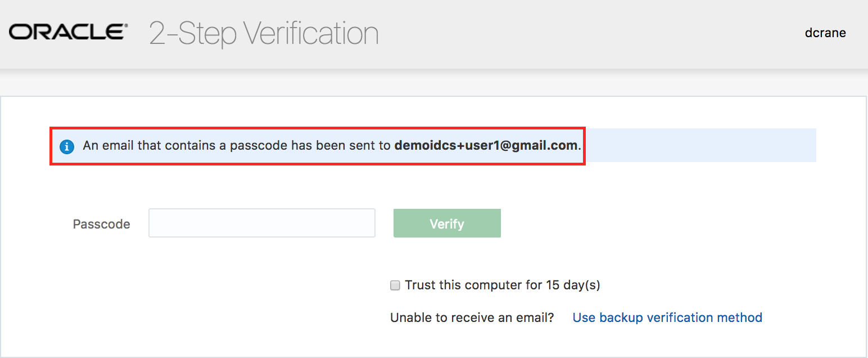The width and height of the screenshot is (868, 358).
Task: Click the word 'Verification' in the header
Action: 312,34
